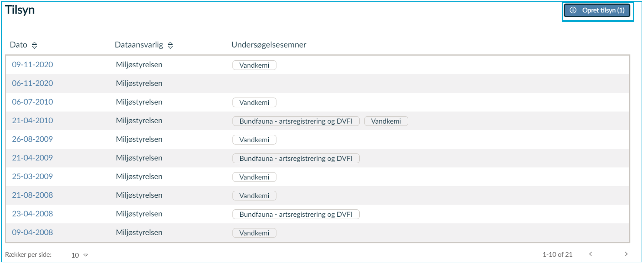The image size is (644, 264).
Task: Select the Bundfauna tag in the 21-04-2009 row
Action: (x=296, y=159)
